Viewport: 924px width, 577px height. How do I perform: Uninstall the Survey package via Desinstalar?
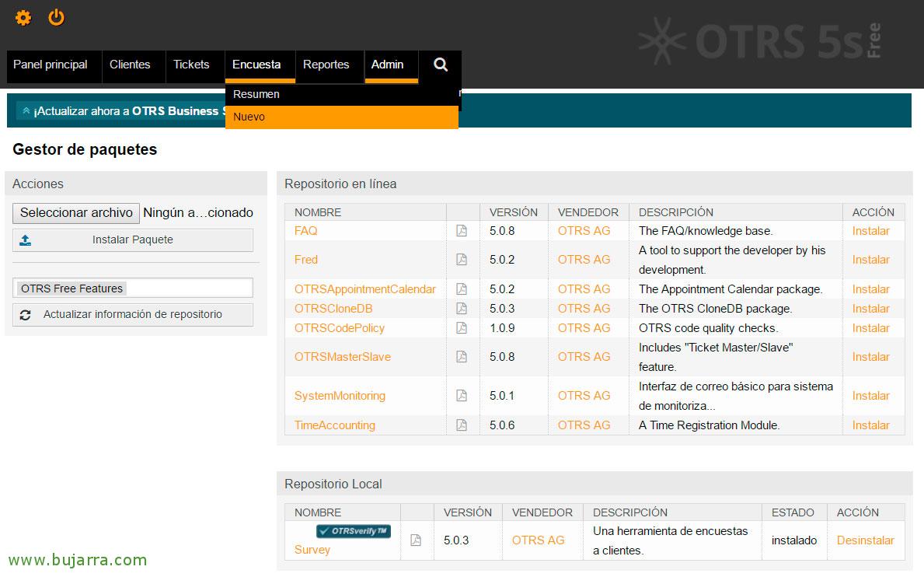865,540
